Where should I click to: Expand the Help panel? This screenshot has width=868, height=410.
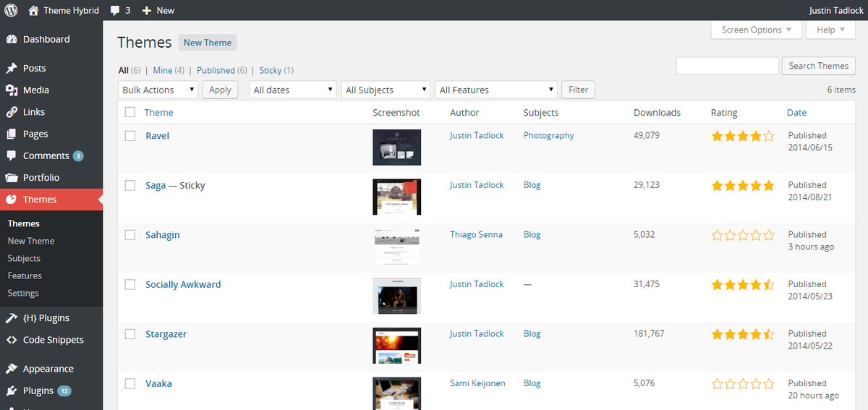point(830,30)
